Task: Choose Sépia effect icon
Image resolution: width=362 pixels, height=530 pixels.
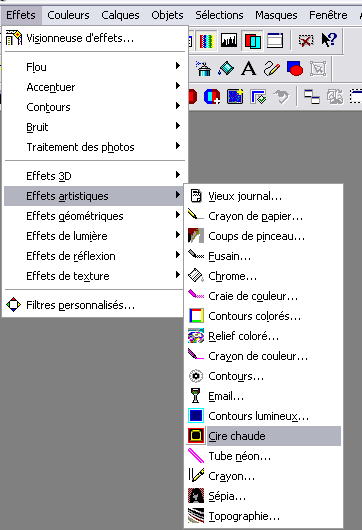Action: pos(196,496)
